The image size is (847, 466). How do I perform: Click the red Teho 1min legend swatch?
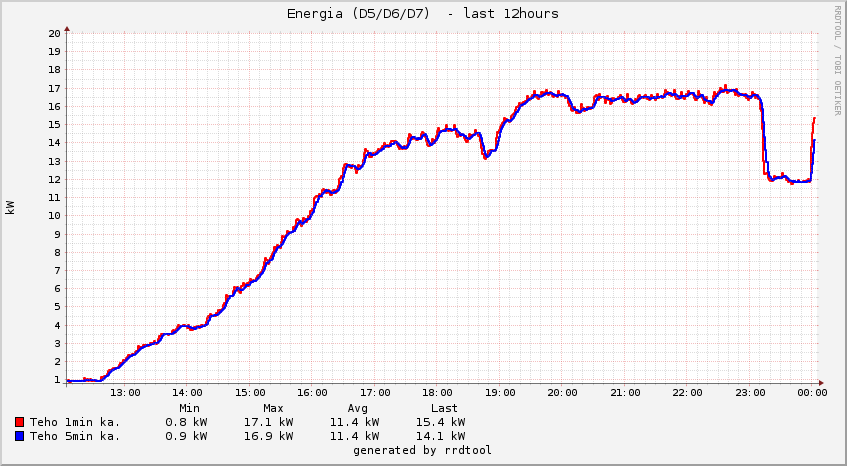tap(21, 422)
